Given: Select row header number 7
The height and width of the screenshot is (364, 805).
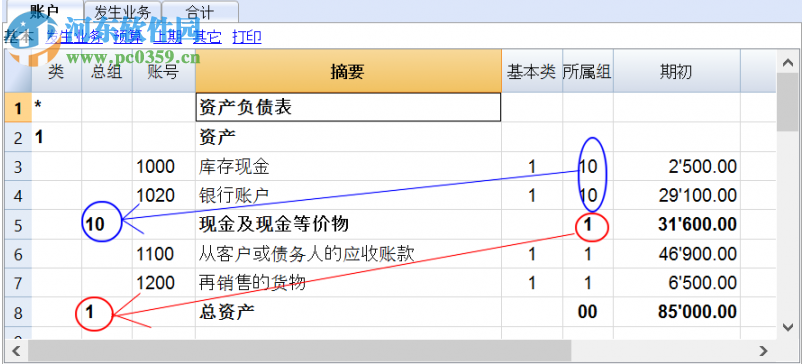Looking at the screenshot, I should click(18, 283).
